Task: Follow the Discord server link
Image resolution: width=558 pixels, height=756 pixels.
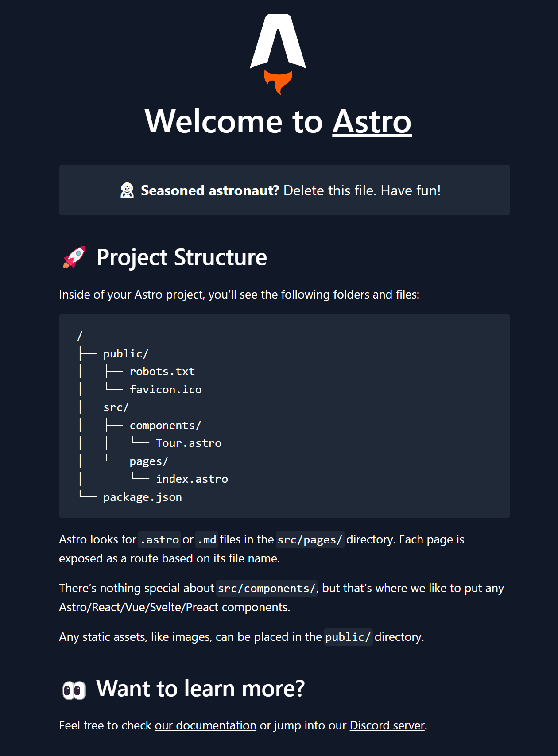Action: click(387, 725)
